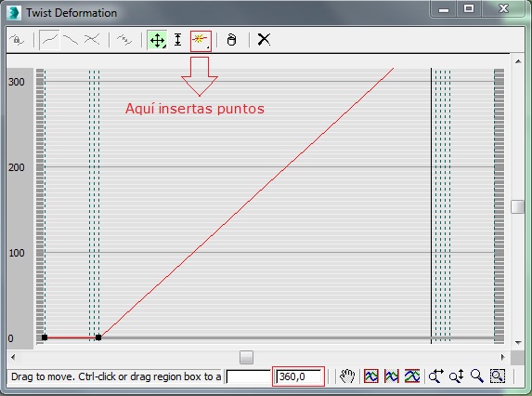The width and height of the screenshot is (532, 396).
Task: Click the Delete Control Point icon
Action: [231, 40]
